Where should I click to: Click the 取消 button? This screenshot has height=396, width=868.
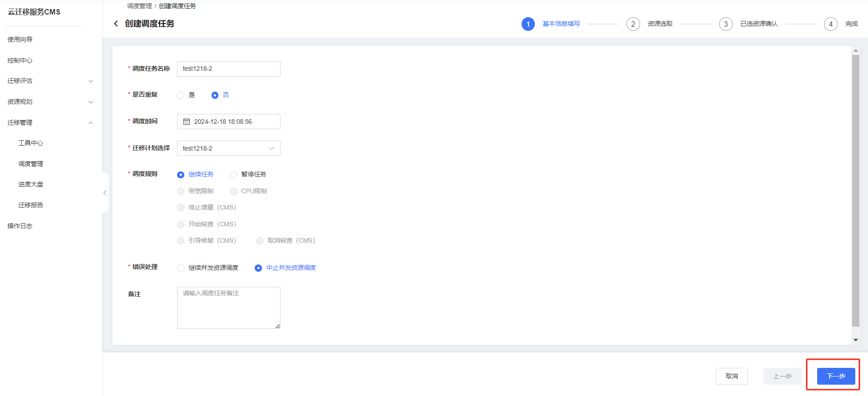[x=732, y=376]
